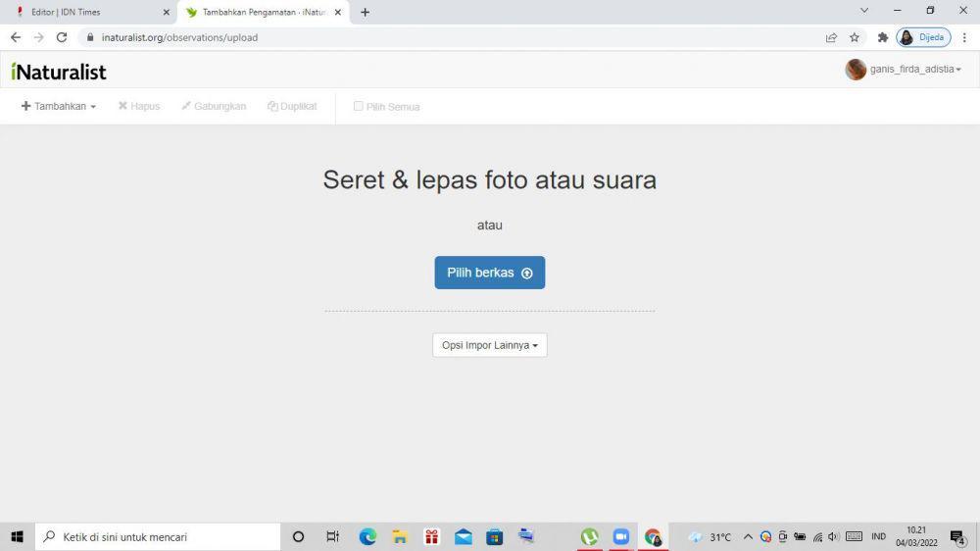Switch to the Editor | IDN Times tab
The image size is (980, 551).
coord(87,12)
